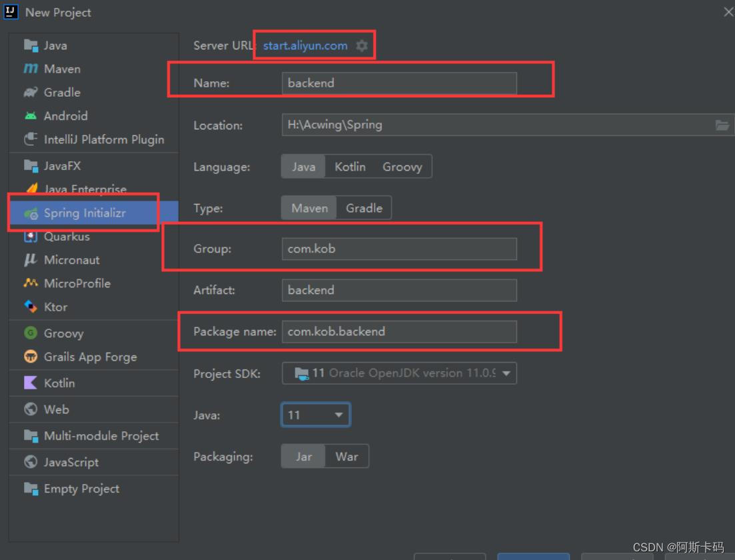Click the IntelliJ IDEA logo in title bar

10,12
